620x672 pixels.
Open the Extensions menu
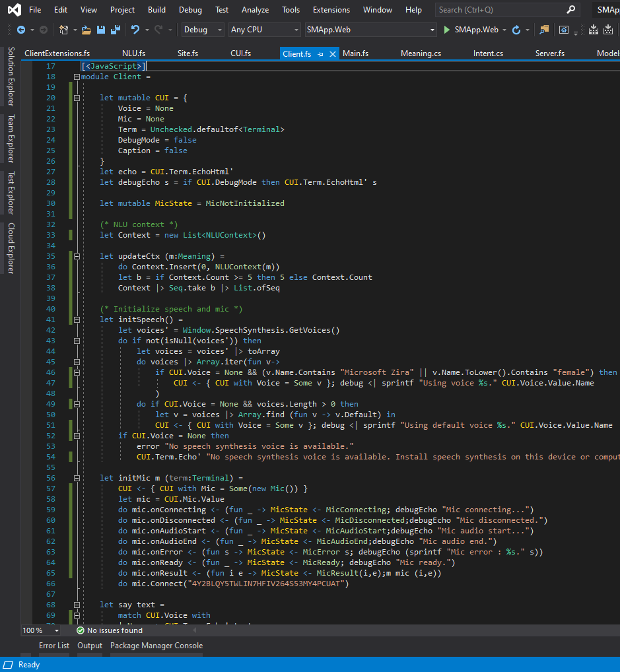pos(331,10)
